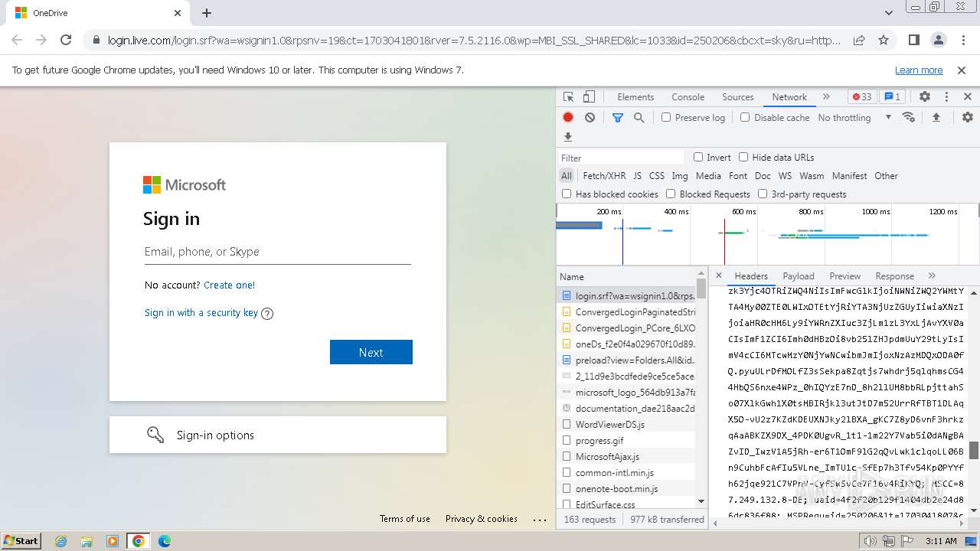Select the MicrosoftAjax.js request row

coord(626,457)
